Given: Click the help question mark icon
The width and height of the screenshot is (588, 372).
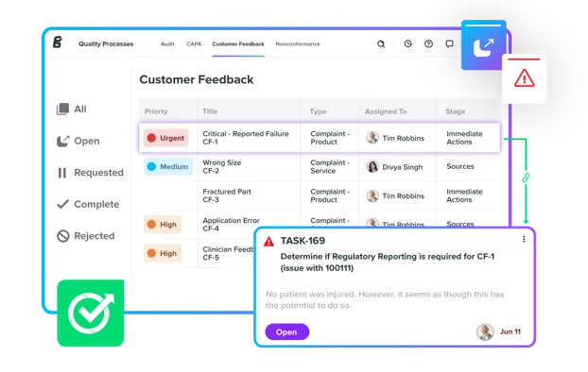Looking at the screenshot, I should click(x=428, y=43).
